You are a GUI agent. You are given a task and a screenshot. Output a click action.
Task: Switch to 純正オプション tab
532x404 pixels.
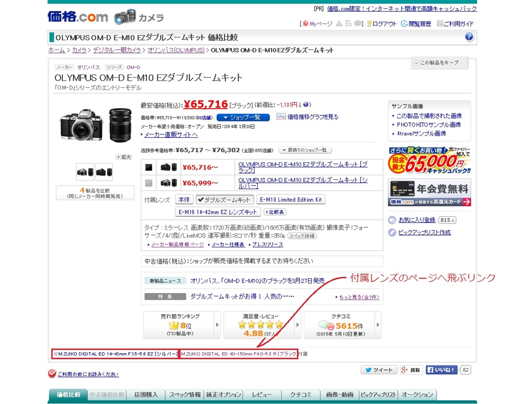coord(223,395)
